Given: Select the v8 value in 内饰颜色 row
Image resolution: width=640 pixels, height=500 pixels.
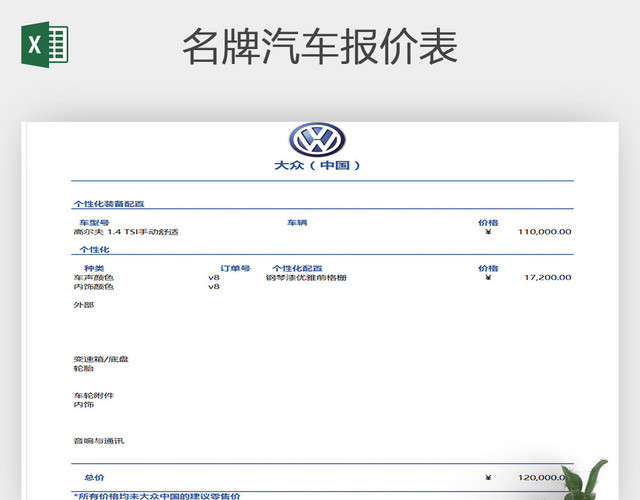Looking at the screenshot, I should [214, 287].
